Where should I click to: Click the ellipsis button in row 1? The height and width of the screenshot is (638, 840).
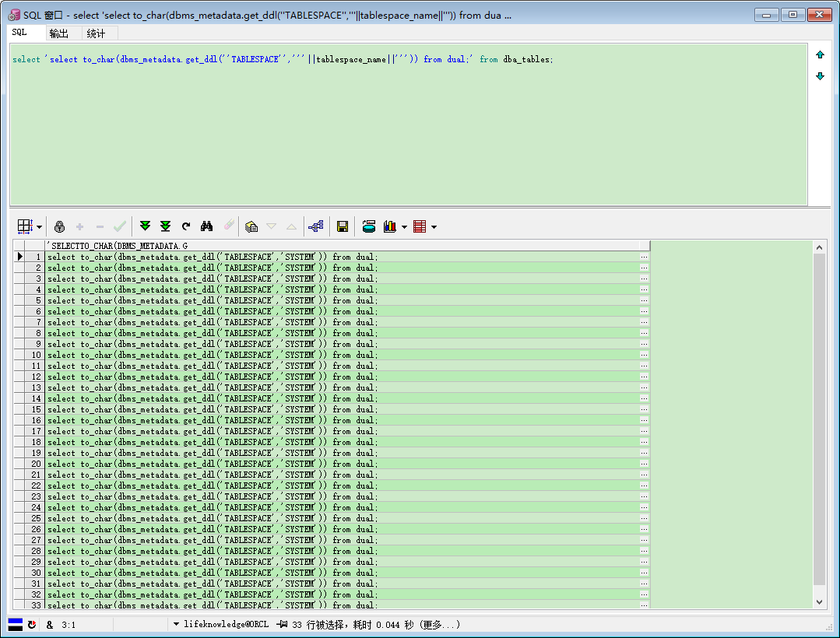pyautogui.click(x=644, y=257)
